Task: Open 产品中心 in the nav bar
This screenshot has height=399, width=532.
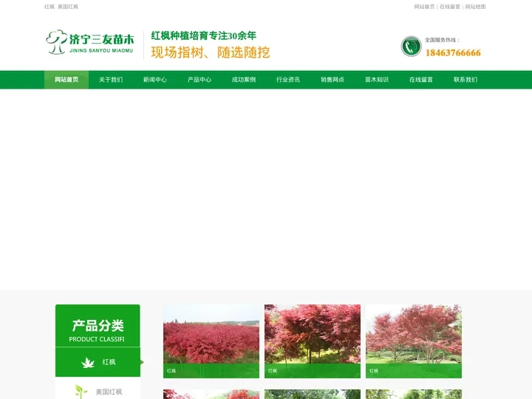Action: [x=199, y=80]
